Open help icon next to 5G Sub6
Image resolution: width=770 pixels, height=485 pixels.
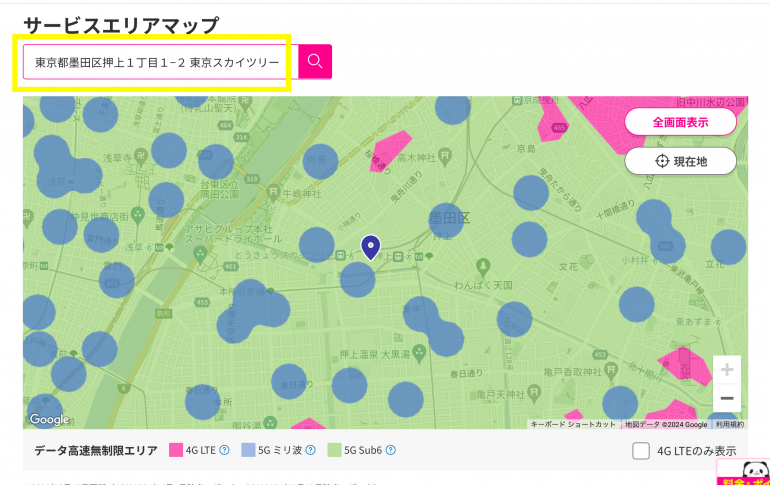click(391, 451)
